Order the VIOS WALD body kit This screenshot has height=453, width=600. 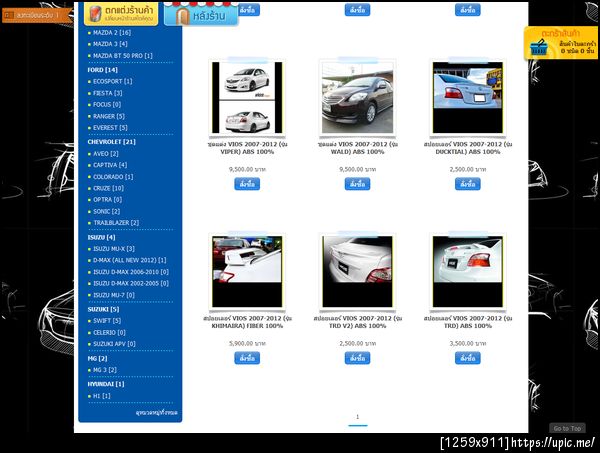point(357,184)
